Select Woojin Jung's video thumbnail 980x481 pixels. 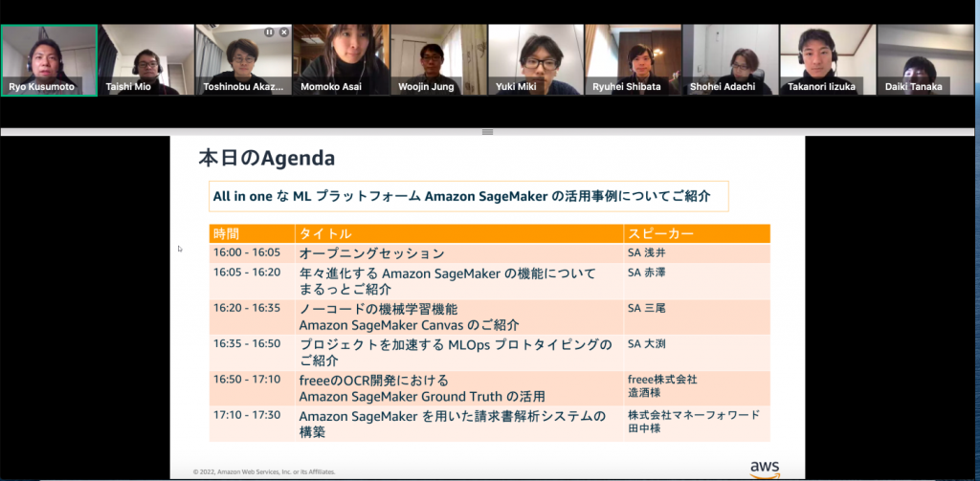point(438,60)
